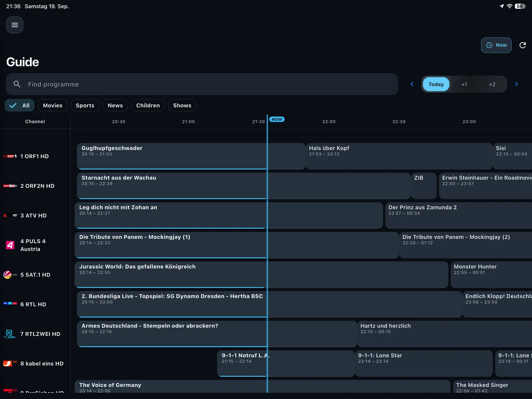
Task: Open the Hals über Kopf programme
Action: [x=399, y=156]
